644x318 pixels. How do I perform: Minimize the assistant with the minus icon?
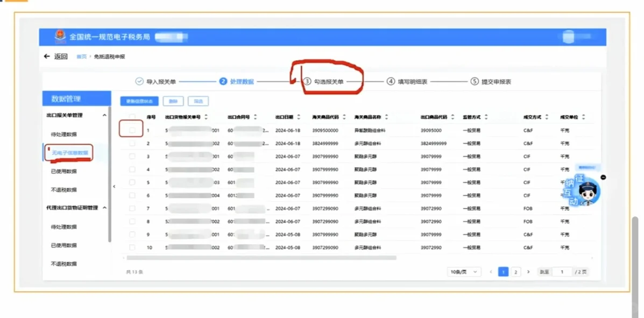coord(604,176)
